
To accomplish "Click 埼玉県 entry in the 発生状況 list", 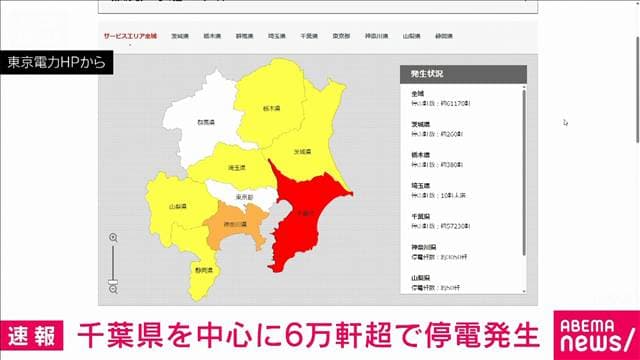I will pyautogui.click(x=438, y=191).
